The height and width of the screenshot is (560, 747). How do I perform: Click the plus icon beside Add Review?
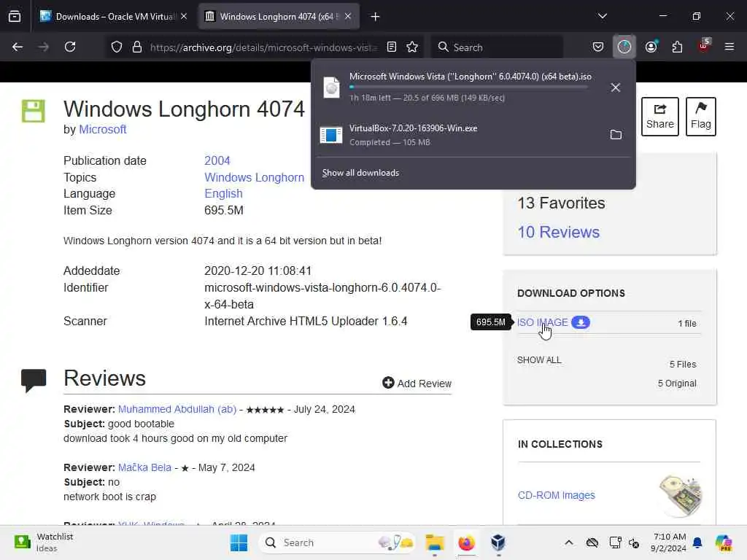coord(388,383)
